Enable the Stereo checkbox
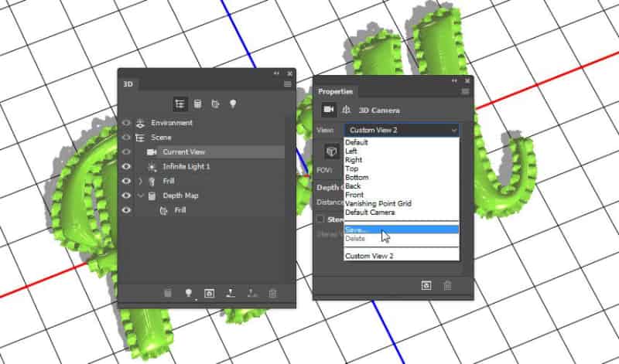This screenshot has width=619, height=364. (320, 219)
